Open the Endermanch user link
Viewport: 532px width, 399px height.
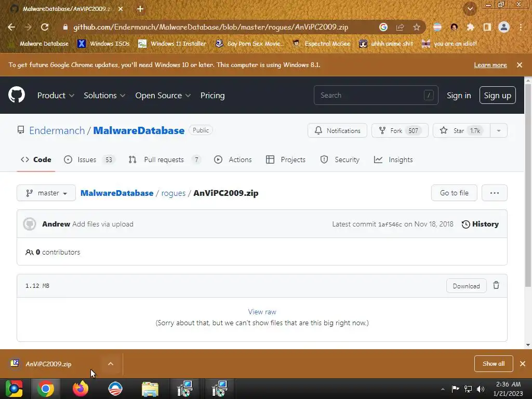click(57, 130)
